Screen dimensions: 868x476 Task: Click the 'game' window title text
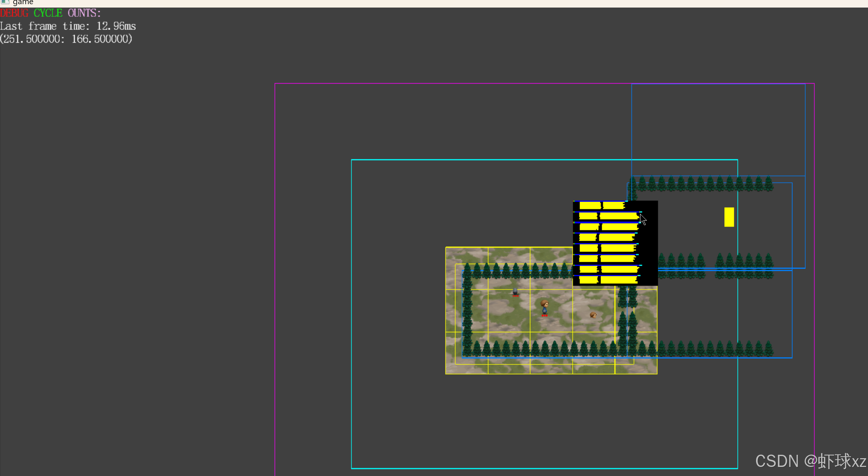pyautogui.click(x=23, y=2)
